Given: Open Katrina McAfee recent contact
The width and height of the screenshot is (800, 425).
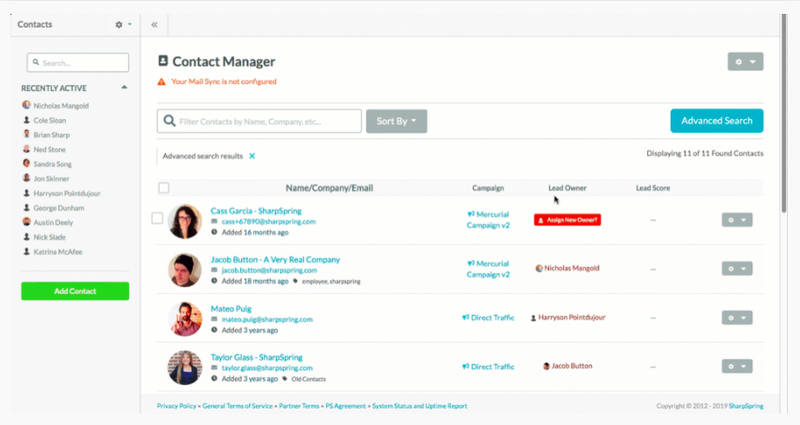Looking at the screenshot, I should coord(58,252).
